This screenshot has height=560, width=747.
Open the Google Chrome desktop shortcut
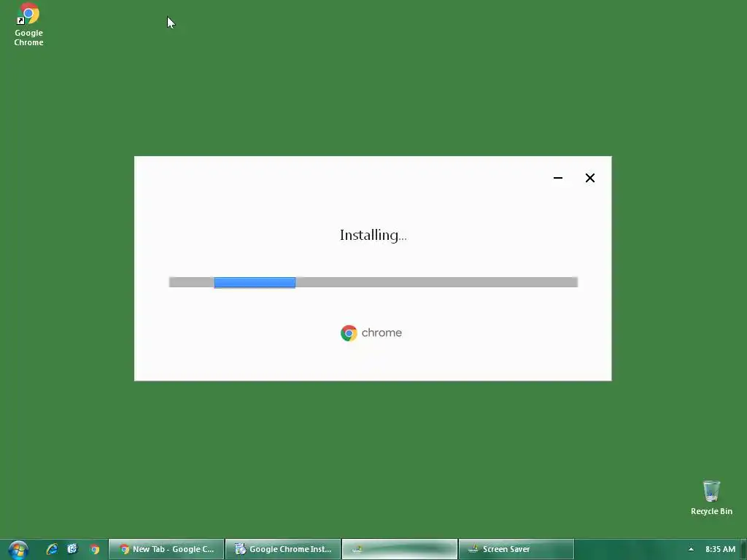click(28, 25)
